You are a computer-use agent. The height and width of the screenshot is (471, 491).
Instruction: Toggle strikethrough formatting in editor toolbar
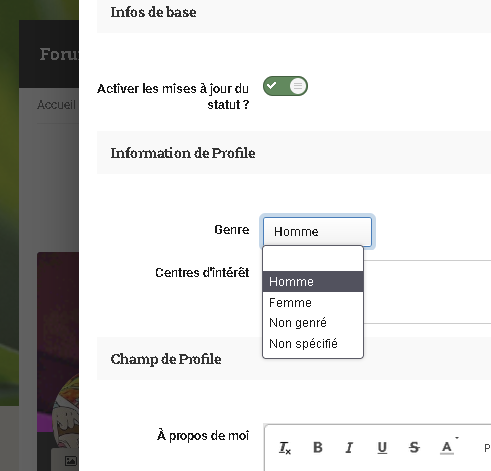[414, 447]
